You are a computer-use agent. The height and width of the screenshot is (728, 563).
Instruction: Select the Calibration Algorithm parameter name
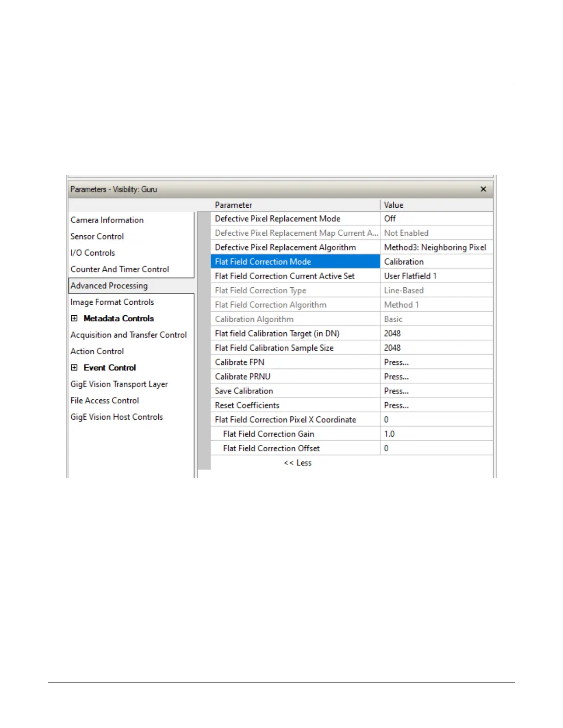[x=254, y=319]
